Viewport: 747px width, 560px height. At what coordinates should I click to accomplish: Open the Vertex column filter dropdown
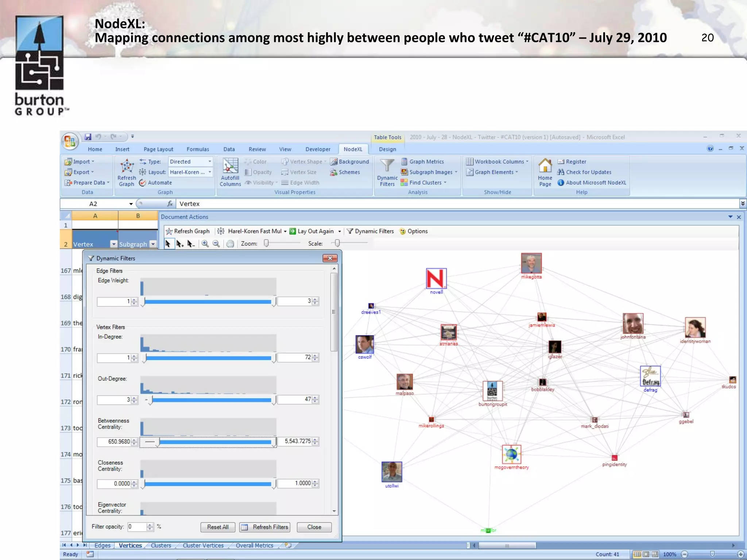pos(114,244)
